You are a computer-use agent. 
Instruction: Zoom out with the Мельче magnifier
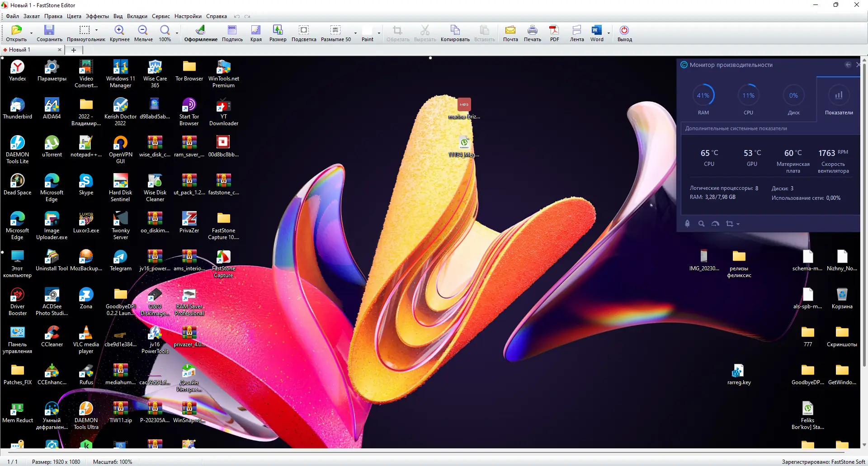(x=143, y=33)
